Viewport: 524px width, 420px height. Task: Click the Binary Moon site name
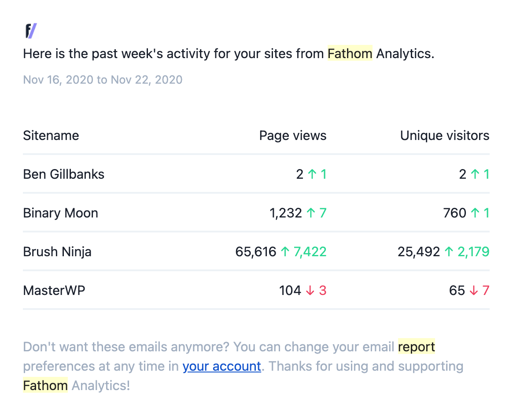click(x=60, y=213)
